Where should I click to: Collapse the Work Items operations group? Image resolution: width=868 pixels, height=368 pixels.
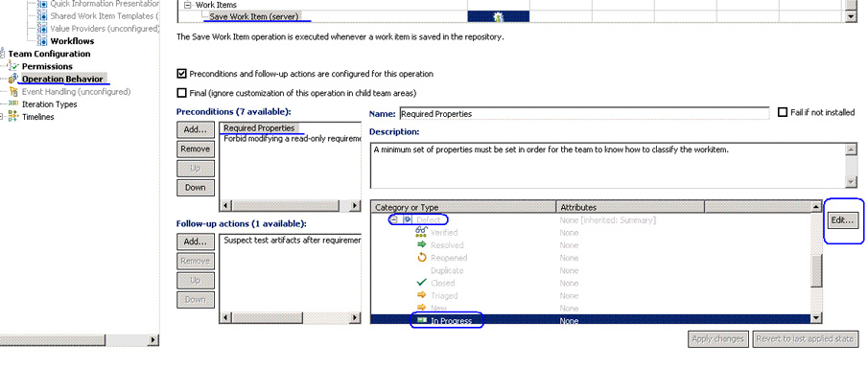point(188,5)
